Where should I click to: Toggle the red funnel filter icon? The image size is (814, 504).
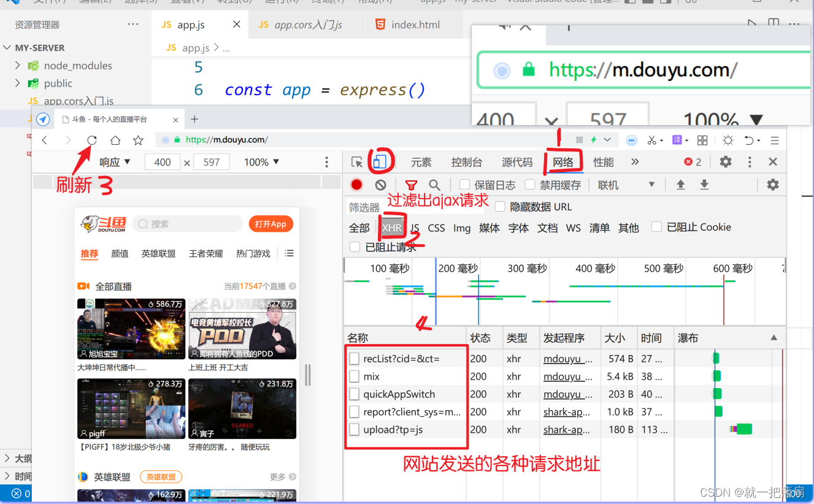coord(411,185)
